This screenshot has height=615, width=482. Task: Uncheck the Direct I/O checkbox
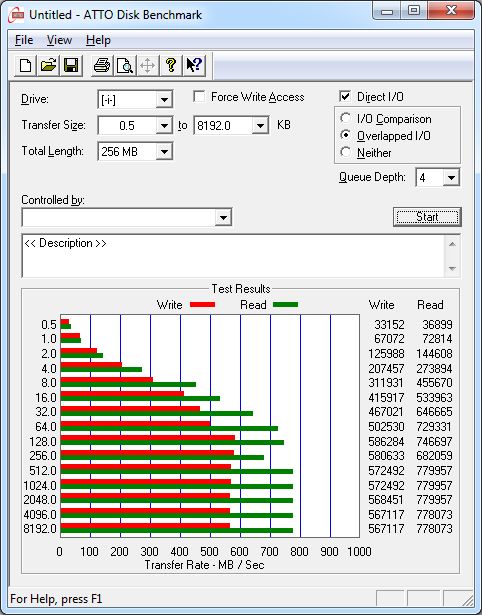(345, 96)
